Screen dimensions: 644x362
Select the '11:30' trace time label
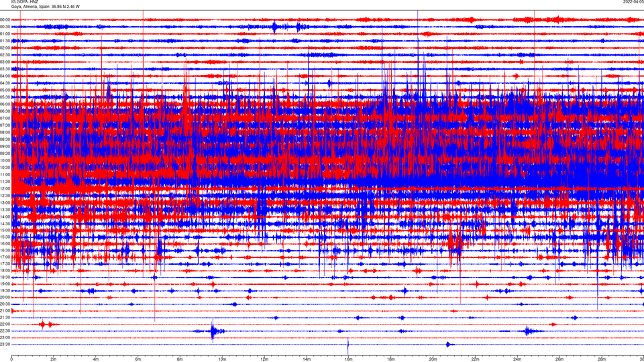5,182
